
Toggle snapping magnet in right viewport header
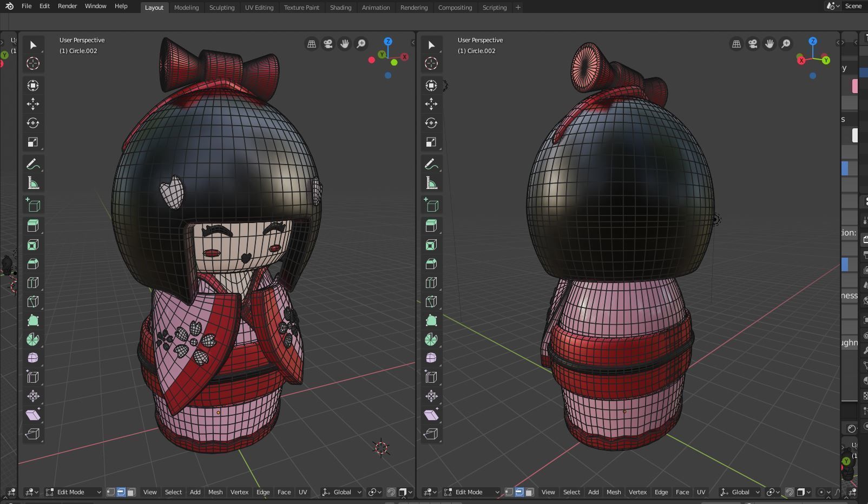790,492
